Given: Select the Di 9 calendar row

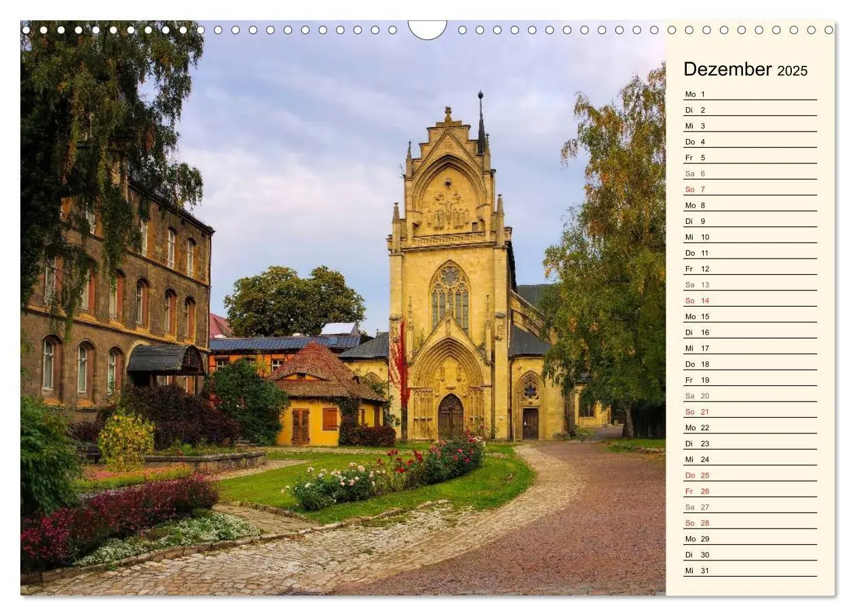Looking at the screenshot, I should 750,221.
